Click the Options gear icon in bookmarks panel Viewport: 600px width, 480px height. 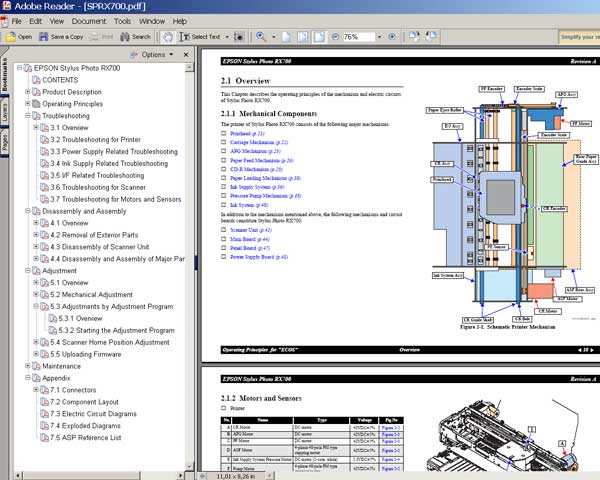pyautogui.click(x=134, y=55)
